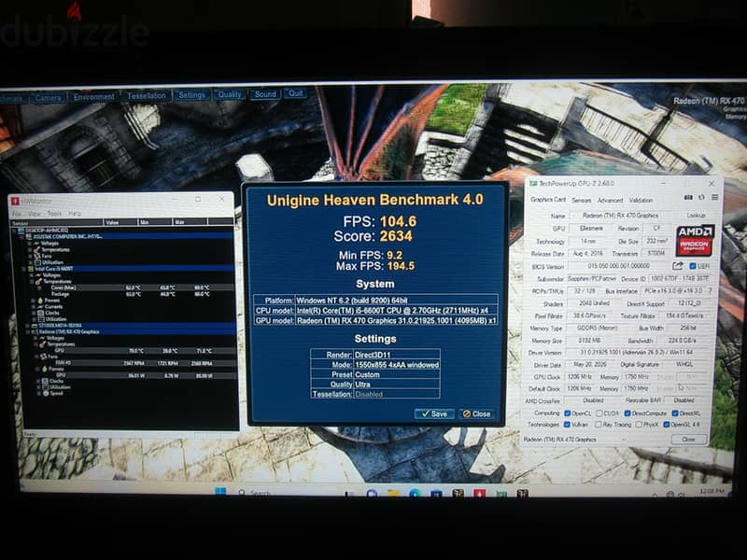The image size is (747, 560).
Task: Toggle the OpenCL checkbox
Action: (567, 413)
